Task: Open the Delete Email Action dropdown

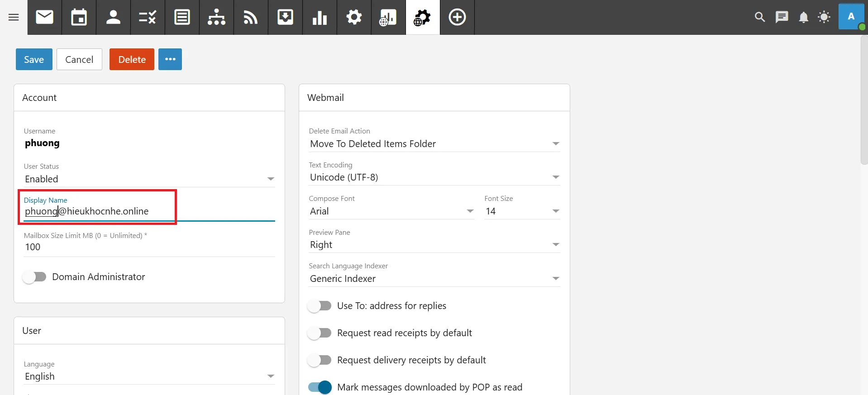Action: tap(434, 144)
